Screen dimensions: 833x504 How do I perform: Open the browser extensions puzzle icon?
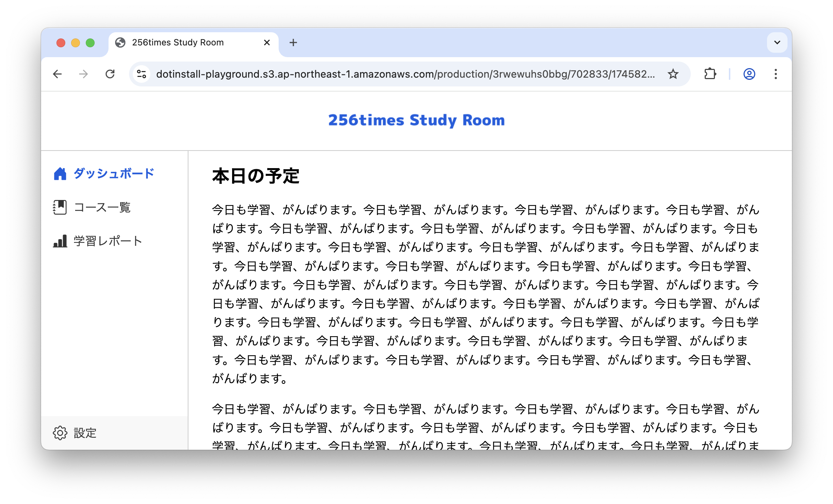710,74
